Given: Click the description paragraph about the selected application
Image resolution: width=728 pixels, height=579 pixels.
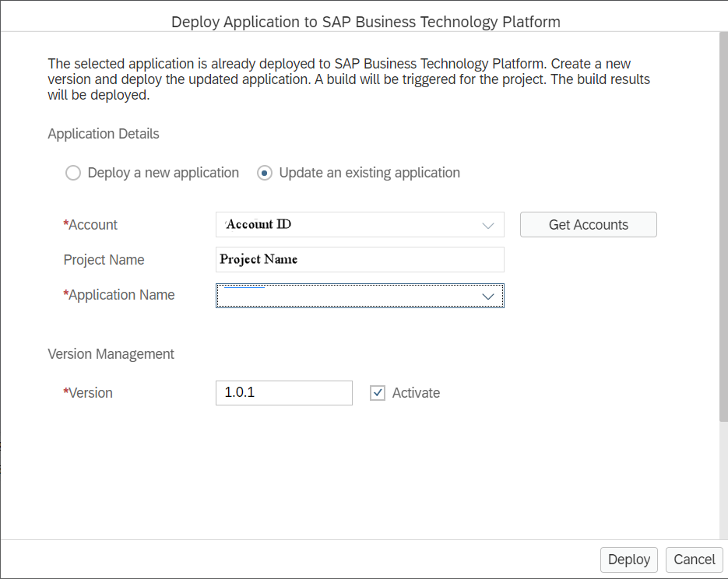Looking at the screenshot, I should [x=349, y=79].
